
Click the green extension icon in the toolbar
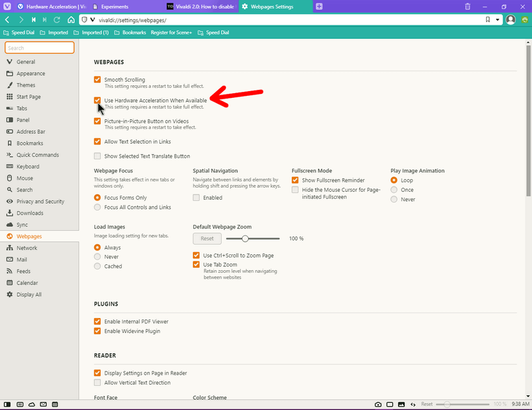coord(525,20)
